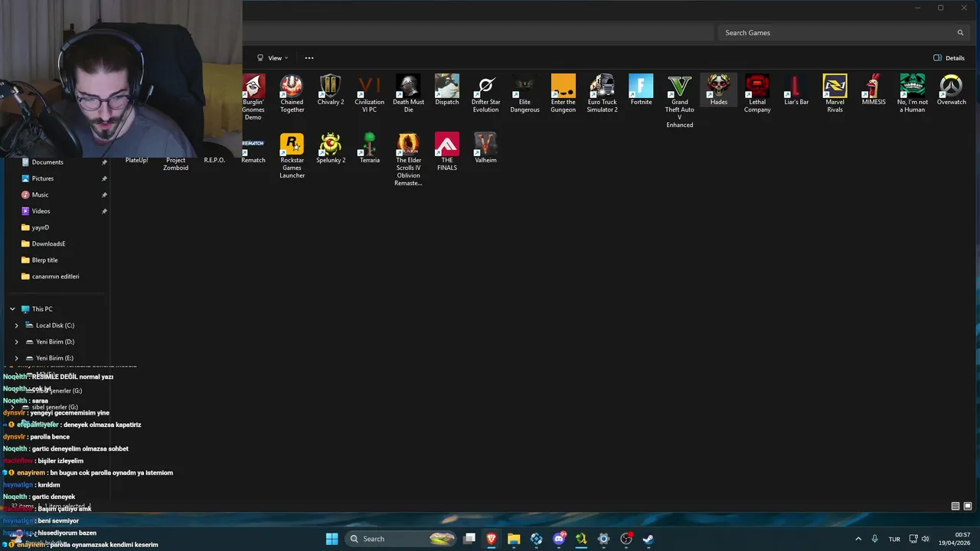
Task: Select No, I'm not a Human shortcut
Action: [x=913, y=93]
